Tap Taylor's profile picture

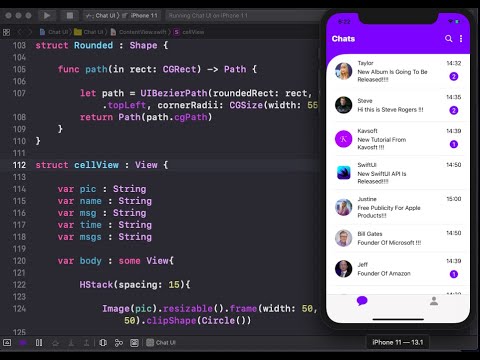pyautogui.click(x=343, y=71)
